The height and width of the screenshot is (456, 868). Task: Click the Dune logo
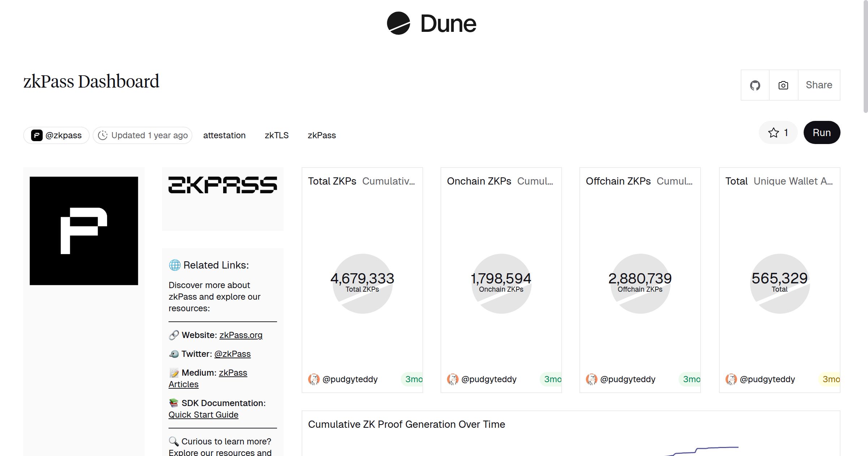pyautogui.click(x=430, y=24)
